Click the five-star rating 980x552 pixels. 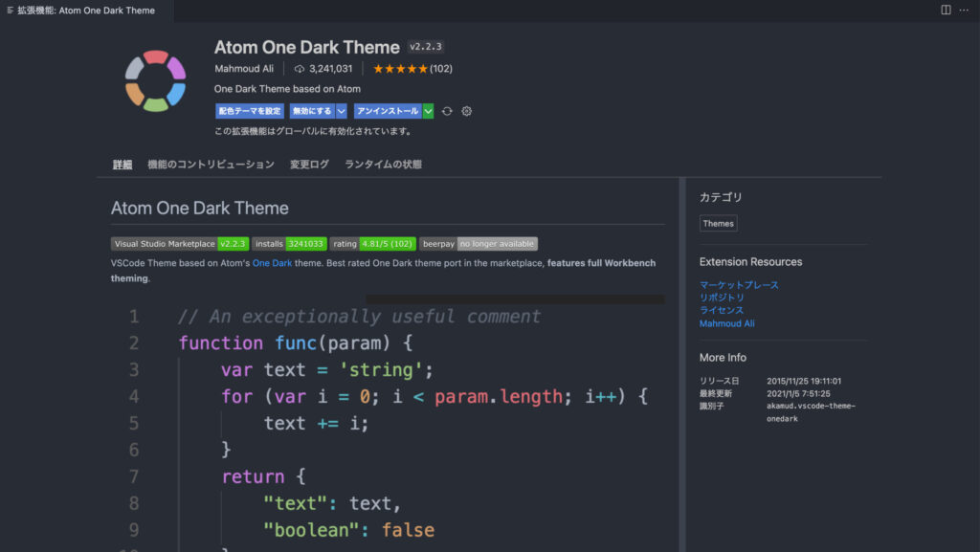(399, 69)
